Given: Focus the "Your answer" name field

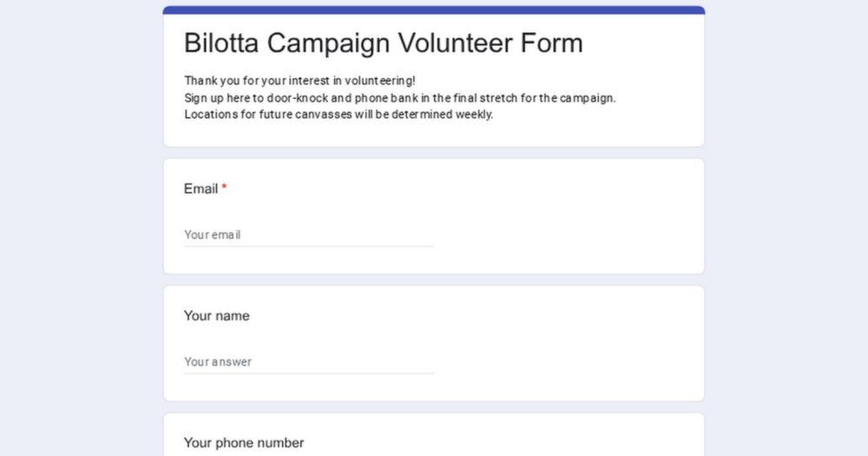Looking at the screenshot, I should [x=308, y=361].
